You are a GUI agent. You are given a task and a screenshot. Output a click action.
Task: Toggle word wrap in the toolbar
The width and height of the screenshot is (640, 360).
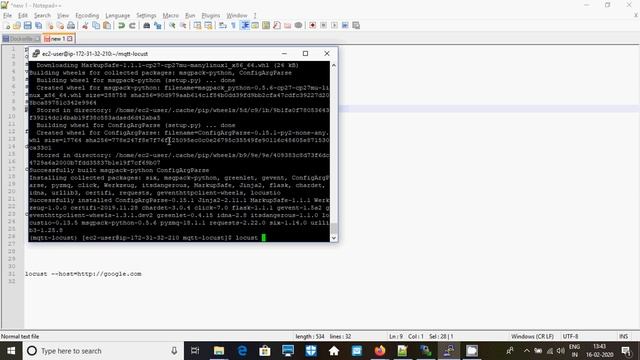pos(222,25)
